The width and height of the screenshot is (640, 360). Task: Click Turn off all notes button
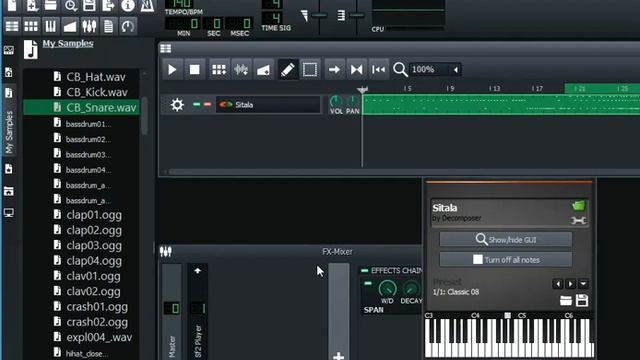(x=506, y=260)
